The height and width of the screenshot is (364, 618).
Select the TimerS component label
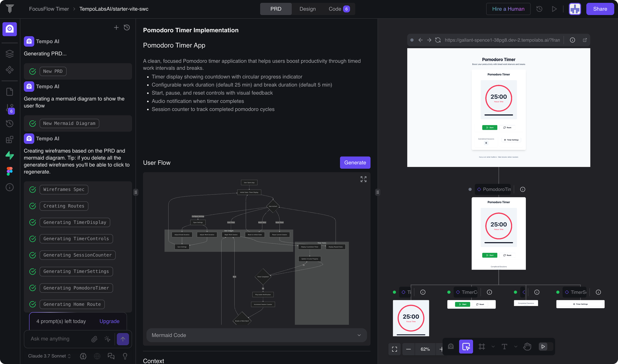pos(574,292)
